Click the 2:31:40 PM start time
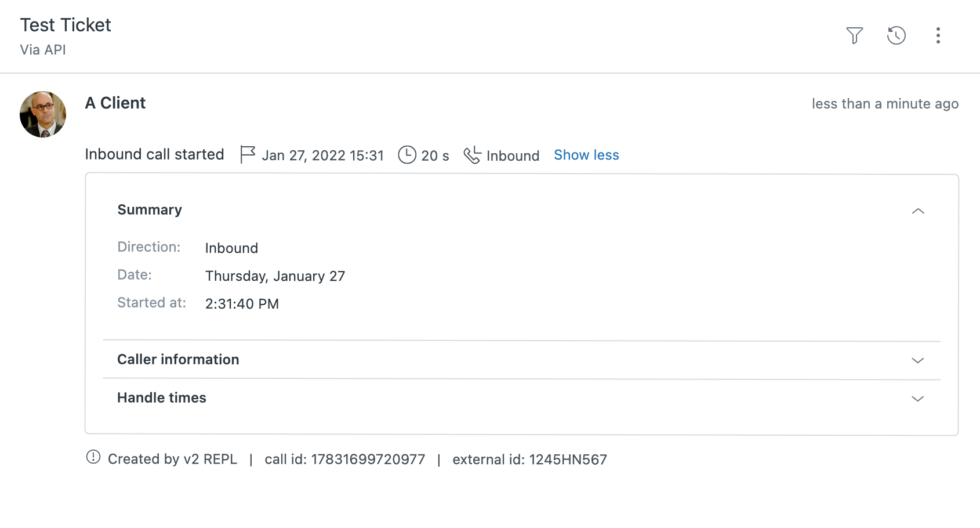The height and width of the screenshot is (528, 980). 242,304
